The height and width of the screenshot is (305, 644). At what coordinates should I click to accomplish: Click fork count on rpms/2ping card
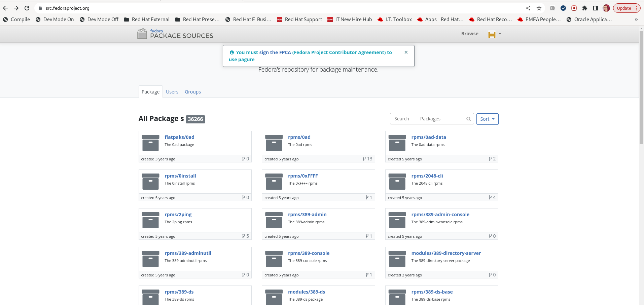point(246,236)
